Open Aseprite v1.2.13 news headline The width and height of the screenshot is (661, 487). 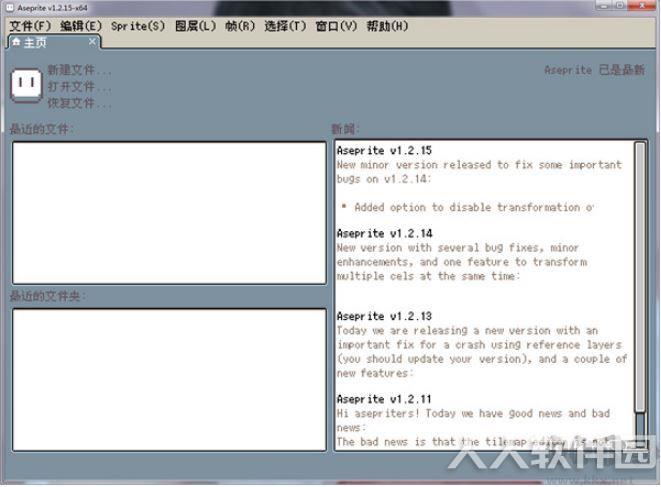[384, 316]
